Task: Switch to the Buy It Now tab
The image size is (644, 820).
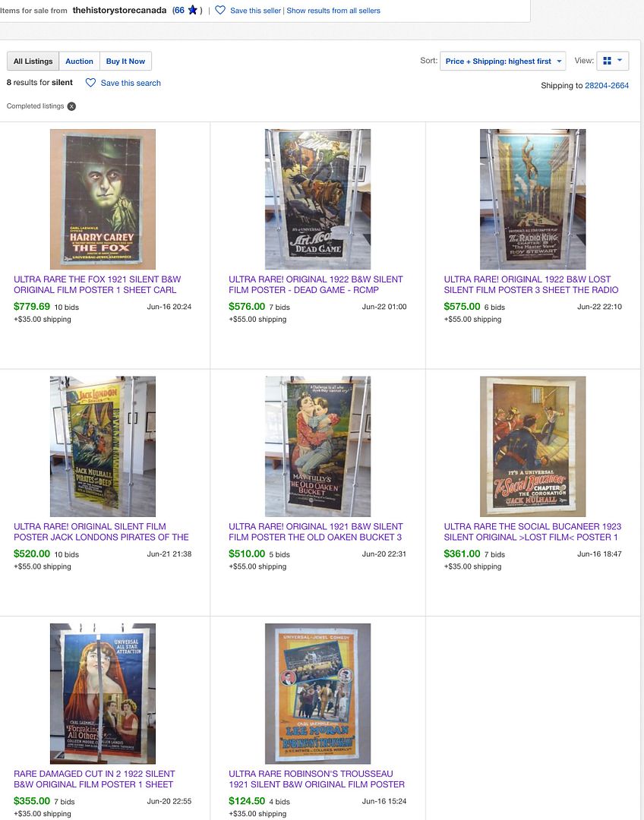Action: (x=125, y=61)
